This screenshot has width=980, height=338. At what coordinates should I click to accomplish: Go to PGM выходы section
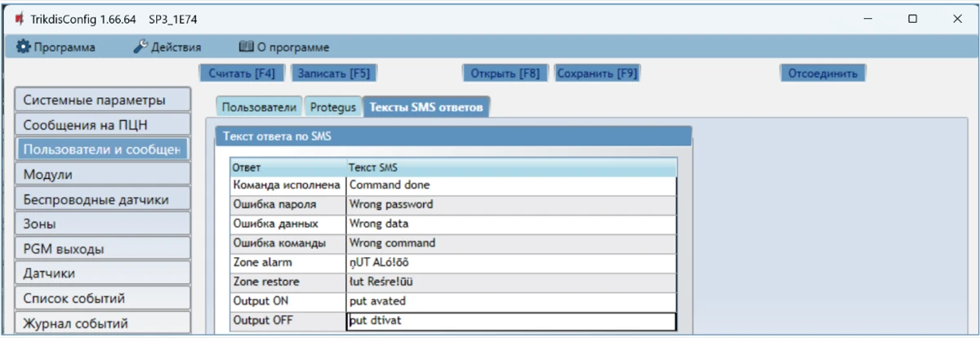[101, 248]
